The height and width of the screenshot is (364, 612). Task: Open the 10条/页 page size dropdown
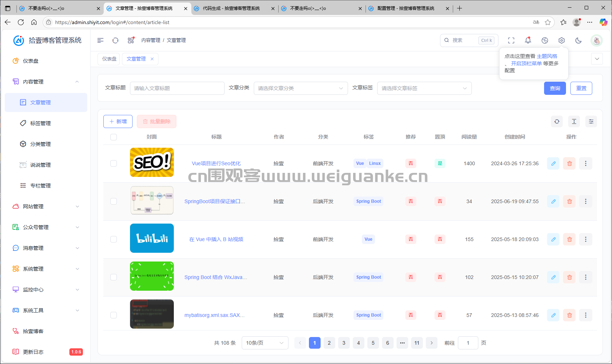pos(265,343)
